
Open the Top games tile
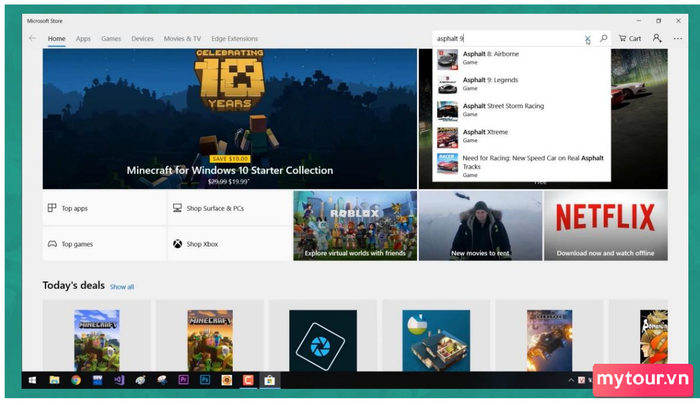pyautogui.click(x=104, y=244)
